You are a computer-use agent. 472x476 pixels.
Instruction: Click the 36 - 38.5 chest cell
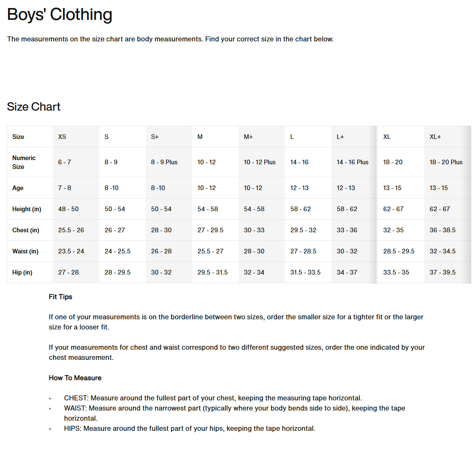442,230
